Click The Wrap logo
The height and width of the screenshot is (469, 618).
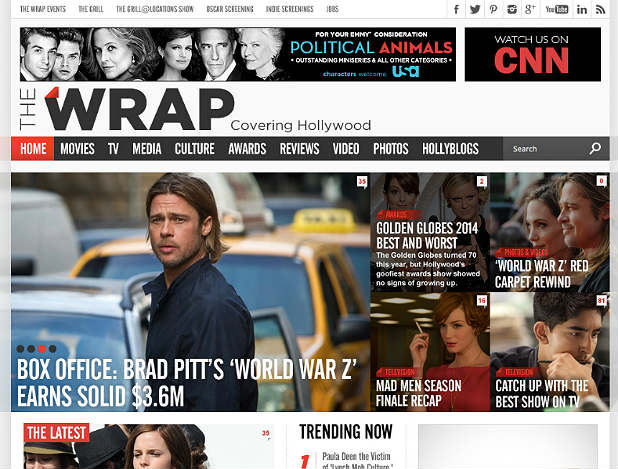pos(127,109)
